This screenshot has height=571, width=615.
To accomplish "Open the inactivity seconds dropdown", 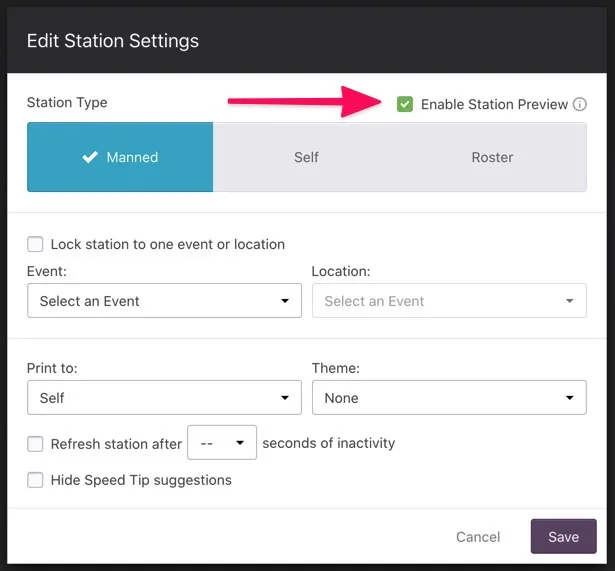I will (x=222, y=443).
